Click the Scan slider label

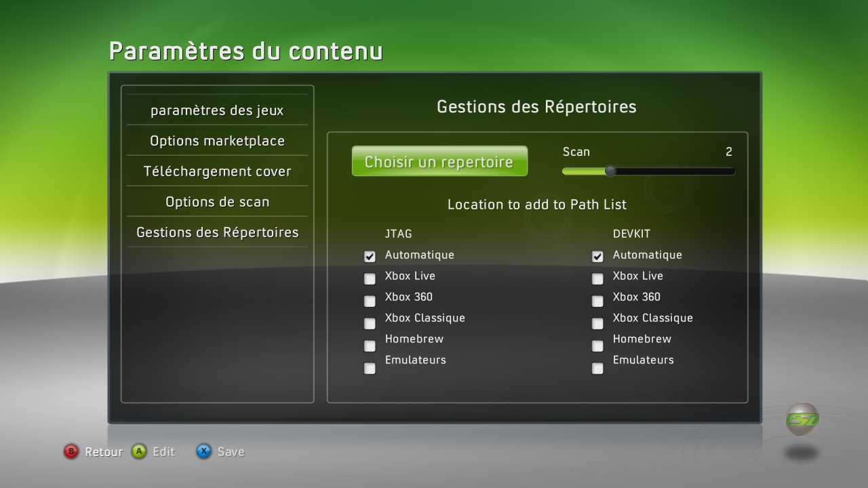coord(576,152)
